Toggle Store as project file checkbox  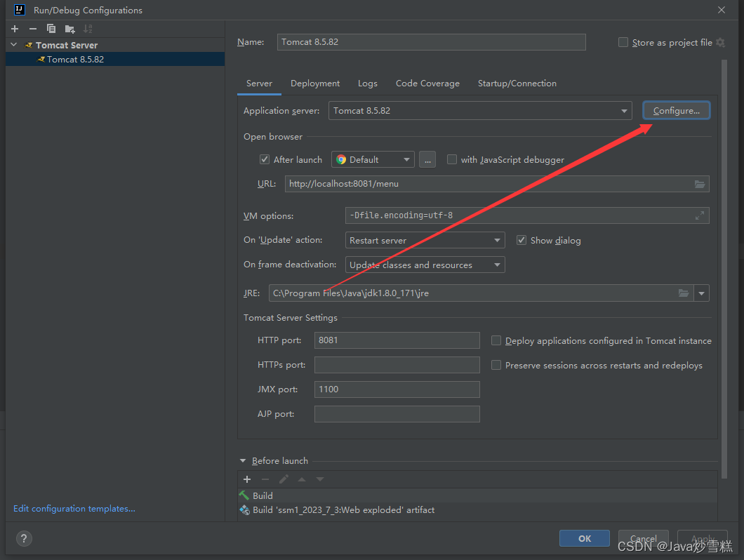click(623, 42)
